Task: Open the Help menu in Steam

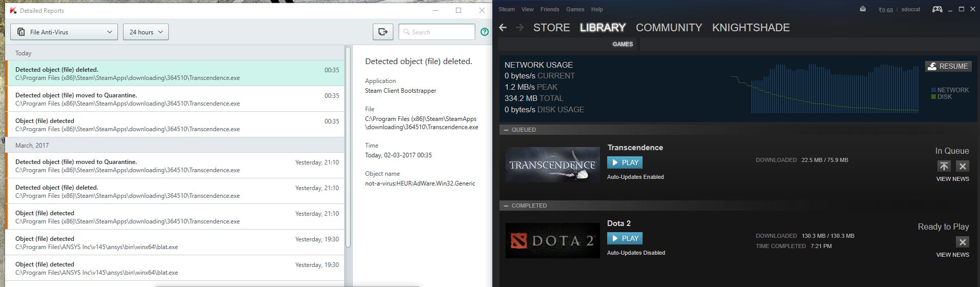Action: [597, 9]
